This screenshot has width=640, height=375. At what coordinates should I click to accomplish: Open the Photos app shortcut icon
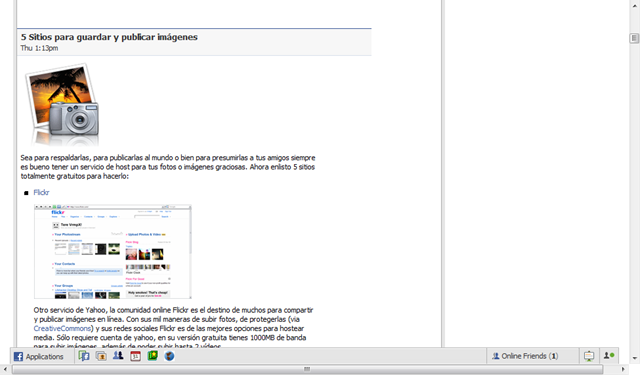pos(101,356)
